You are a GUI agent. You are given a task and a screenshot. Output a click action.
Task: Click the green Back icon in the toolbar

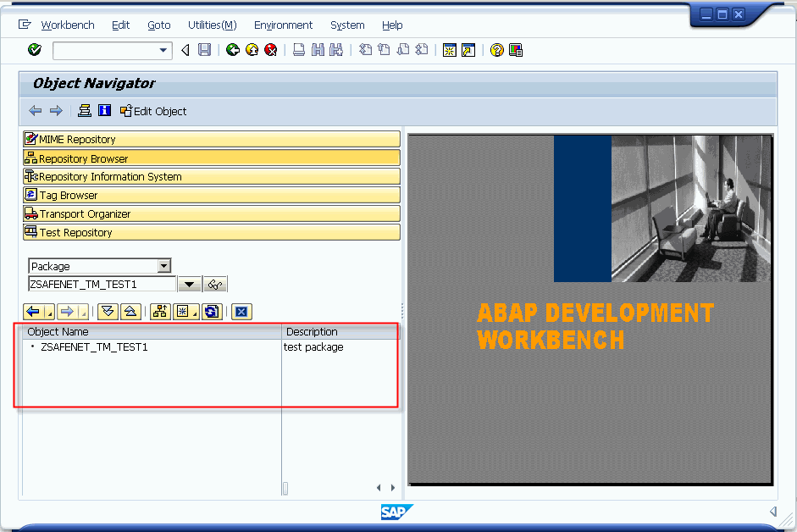(233, 50)
